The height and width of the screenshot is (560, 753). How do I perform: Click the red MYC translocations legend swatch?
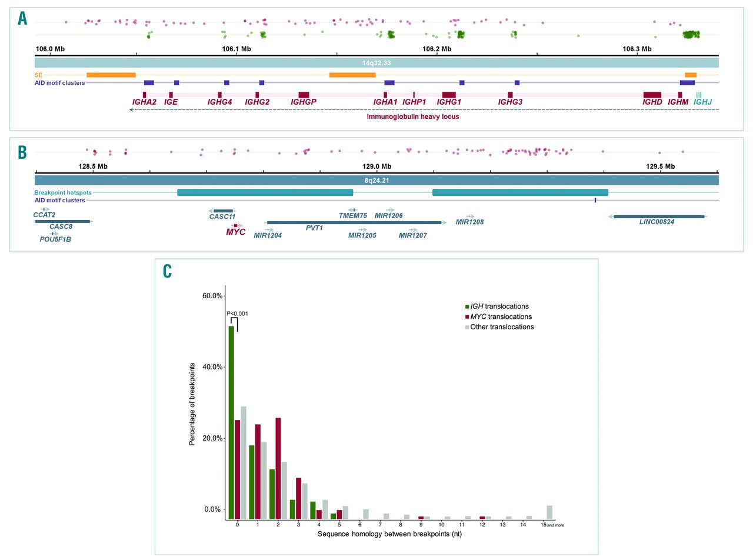tap(467, 316)
